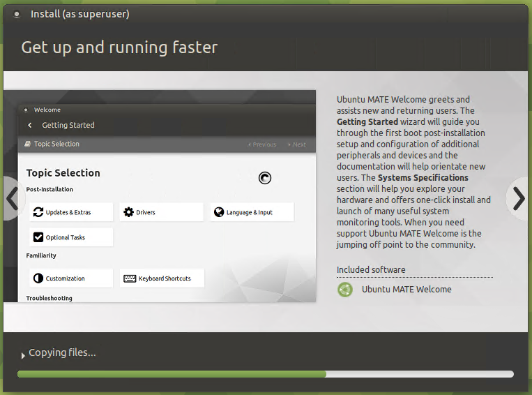Click the 'Get up and running faster' heading
The width and height of the screenshot is (532, 395).
point(119,47)
